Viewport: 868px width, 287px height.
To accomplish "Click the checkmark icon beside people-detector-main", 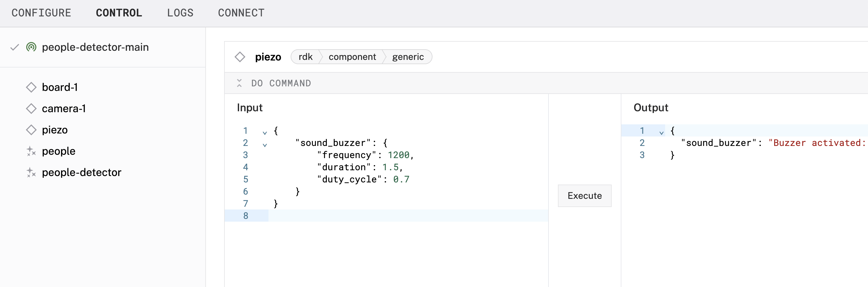I will coord(15,47).
